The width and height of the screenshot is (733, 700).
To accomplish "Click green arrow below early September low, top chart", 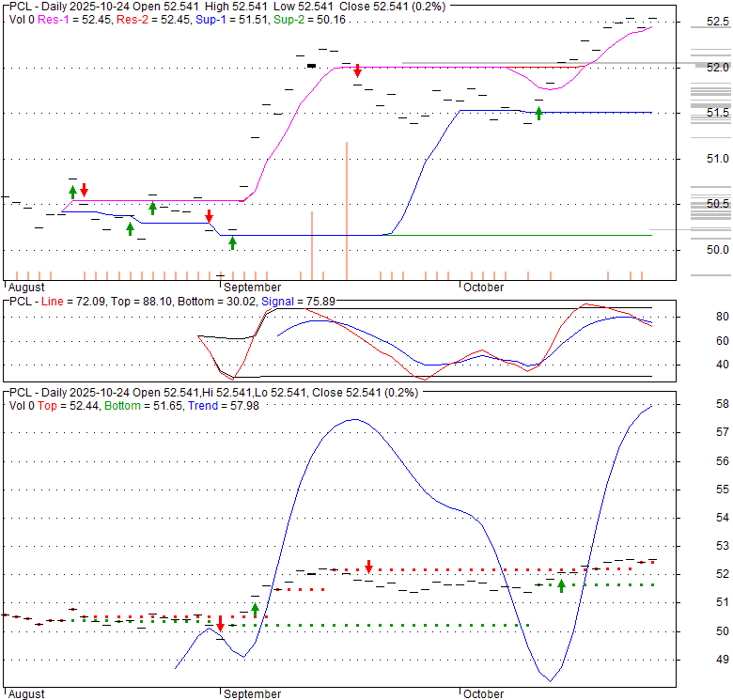I will (232, 243).
